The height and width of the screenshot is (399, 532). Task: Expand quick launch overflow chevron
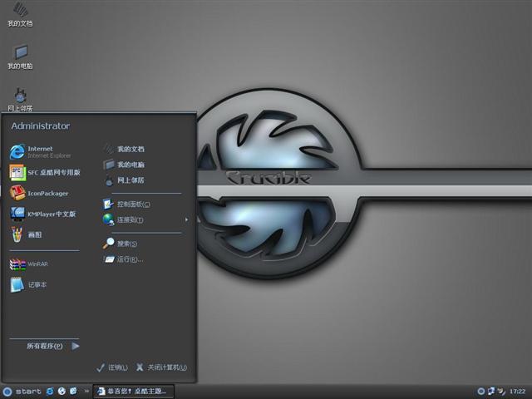coord(86,392)
